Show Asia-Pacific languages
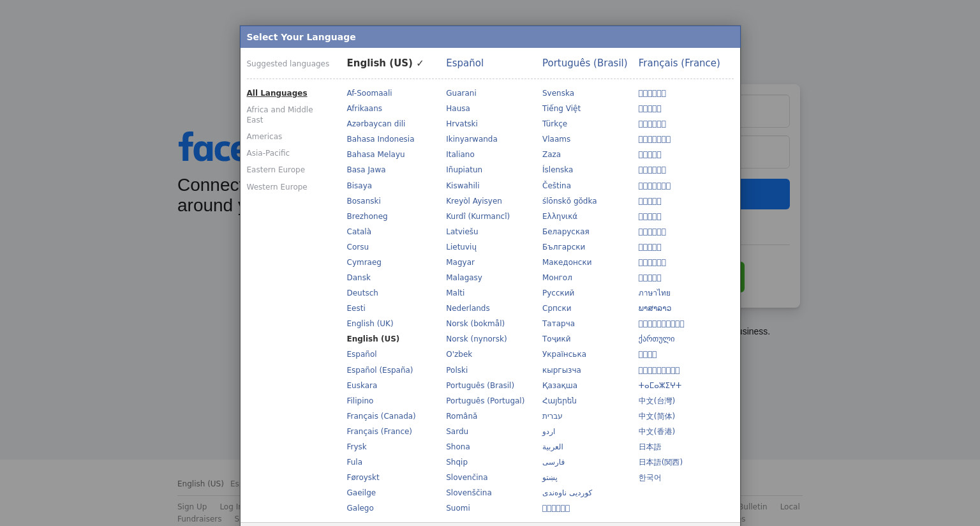980x526 pixels. pyautogui.click(x=268, y=153)
